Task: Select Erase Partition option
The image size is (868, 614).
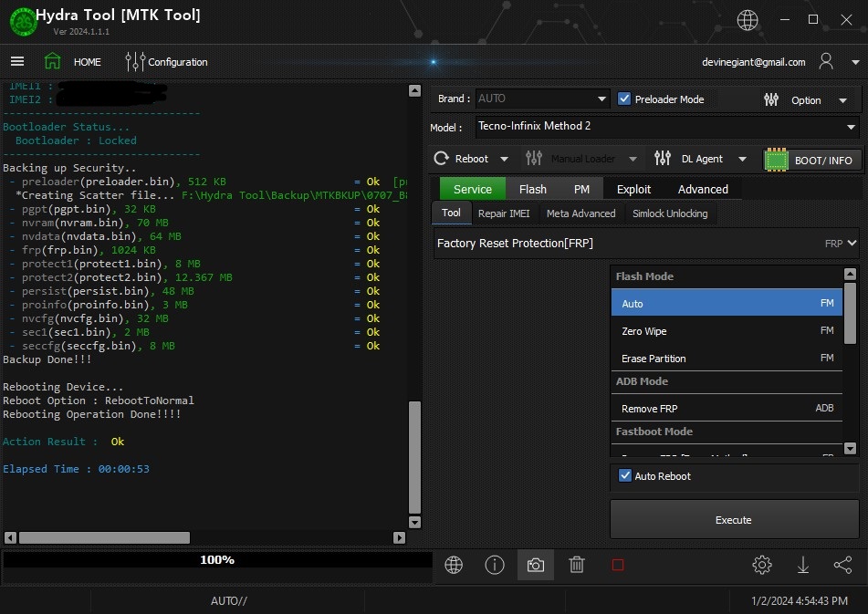Action: (727, 359)
